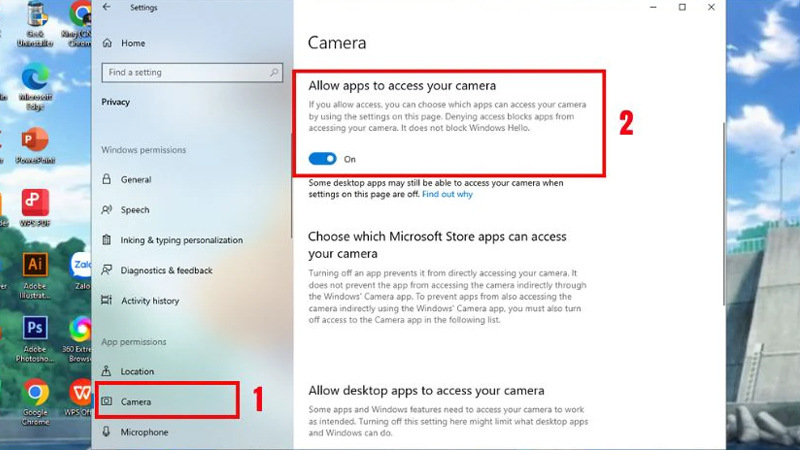Select the Google Chrome desktop icon

pyautogui.click(x=35, y=402)
